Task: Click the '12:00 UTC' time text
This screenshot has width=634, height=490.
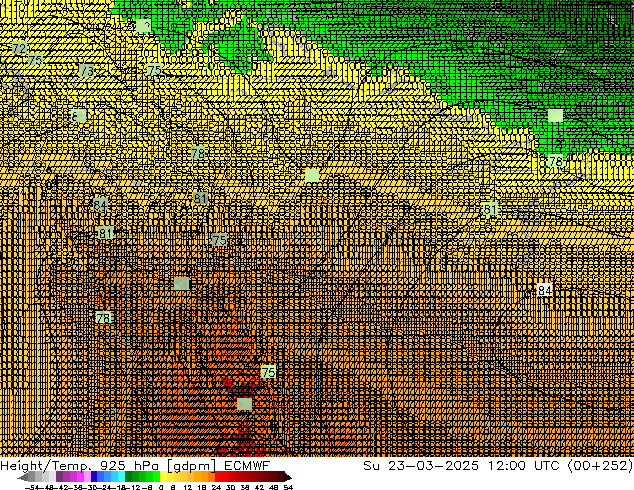Action: [x=523, y=465]
